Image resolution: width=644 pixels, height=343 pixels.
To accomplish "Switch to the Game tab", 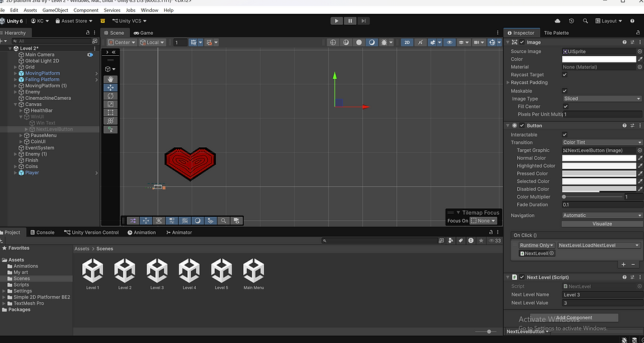I will coord(143,33).
